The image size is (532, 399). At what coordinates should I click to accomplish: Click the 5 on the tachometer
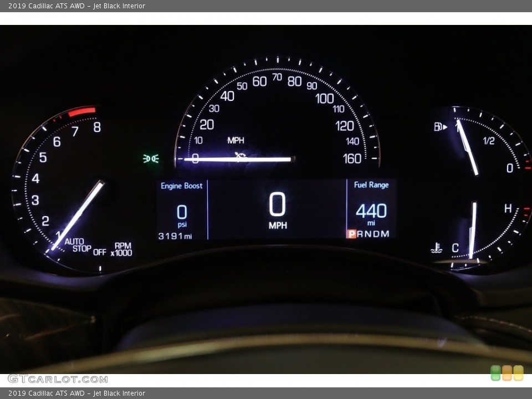[43, 157]
